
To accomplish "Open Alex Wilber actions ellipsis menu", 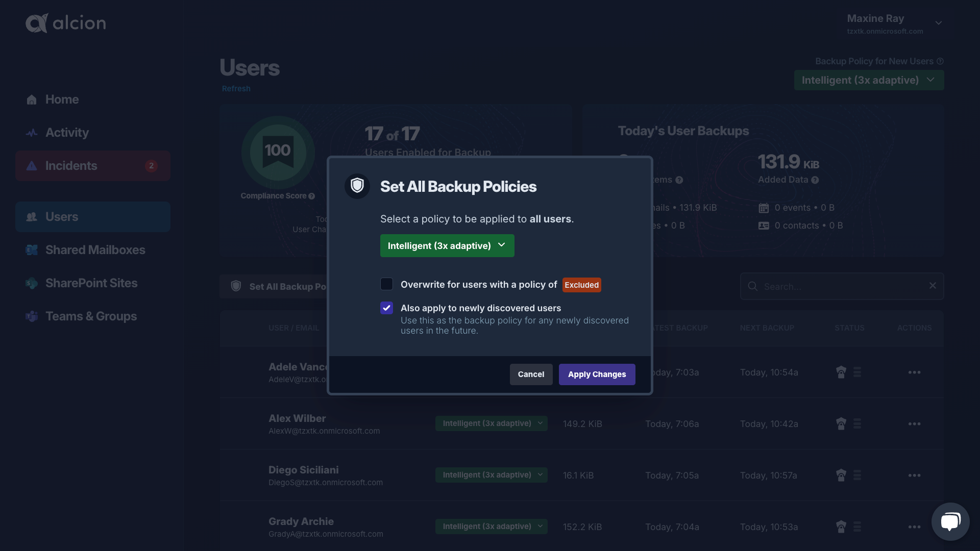I will (915, 424).
